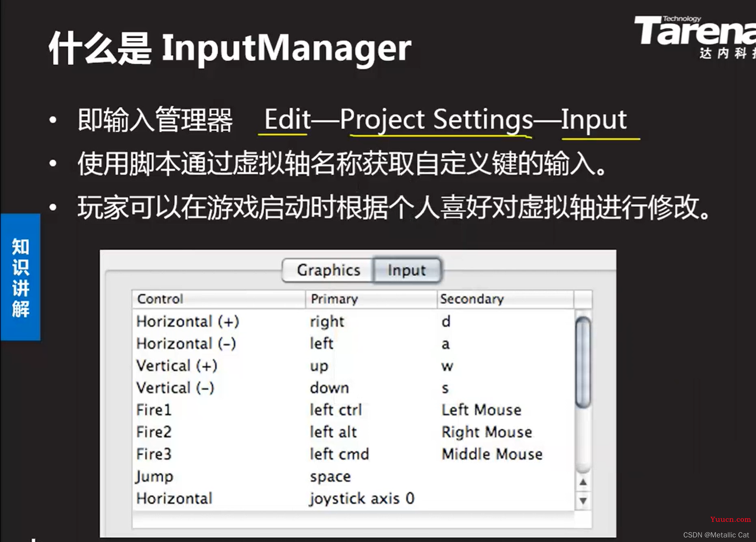This screenshot has height=542, width=756.
Task: Click the scroll up arrow
Action: (583, 482)
